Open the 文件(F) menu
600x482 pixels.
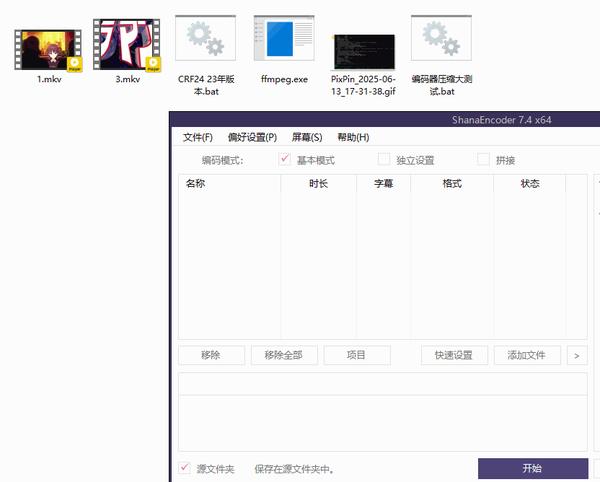coord(197,137)
